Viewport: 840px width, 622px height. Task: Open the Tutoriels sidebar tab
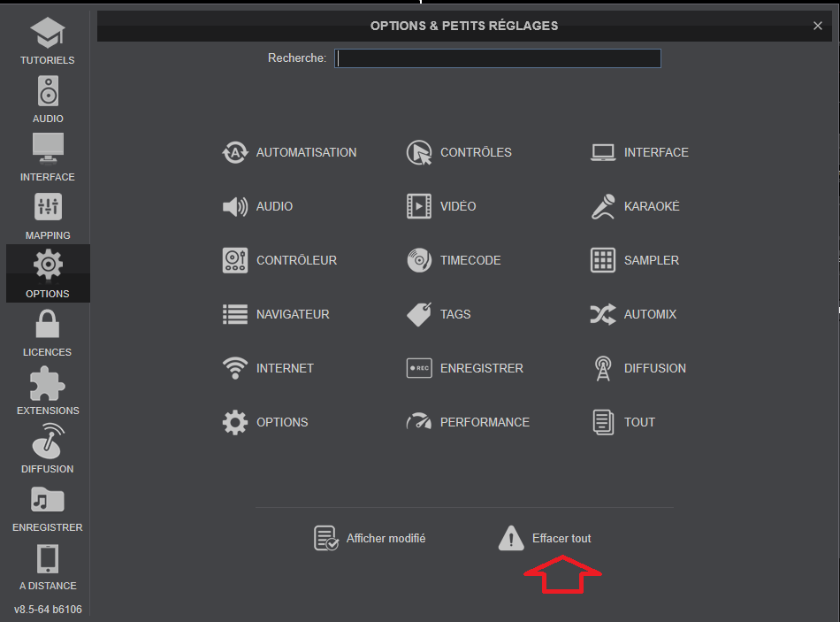(x=48, y=41)
